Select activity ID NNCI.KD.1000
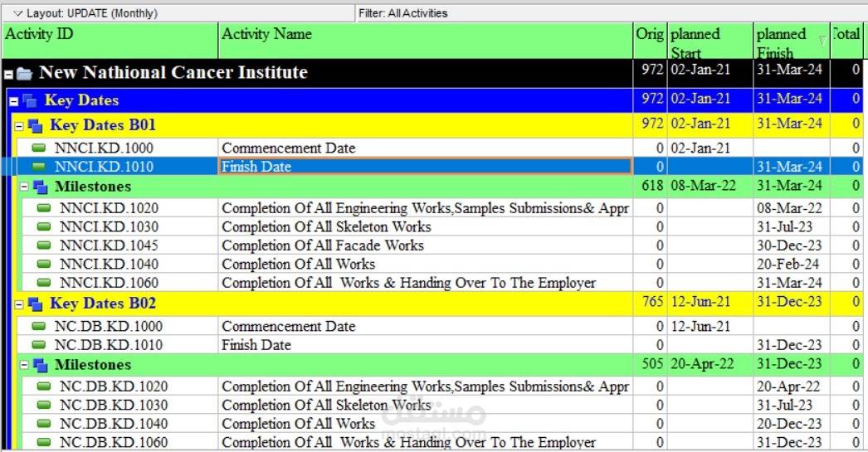The image size is (868, 452). point(104,148)
